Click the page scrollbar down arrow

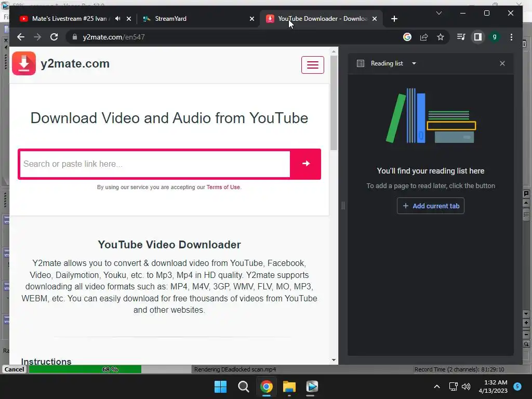point(334,360)
